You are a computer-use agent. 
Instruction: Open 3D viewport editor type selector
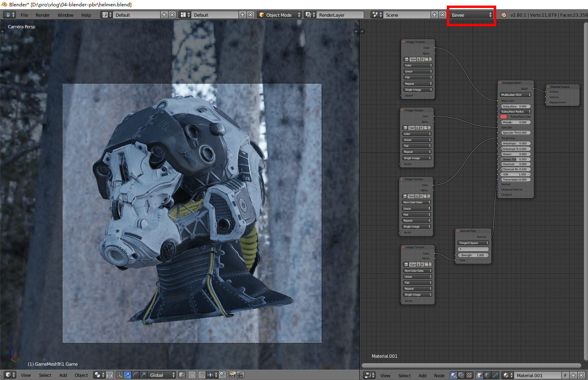coord(10,375)
